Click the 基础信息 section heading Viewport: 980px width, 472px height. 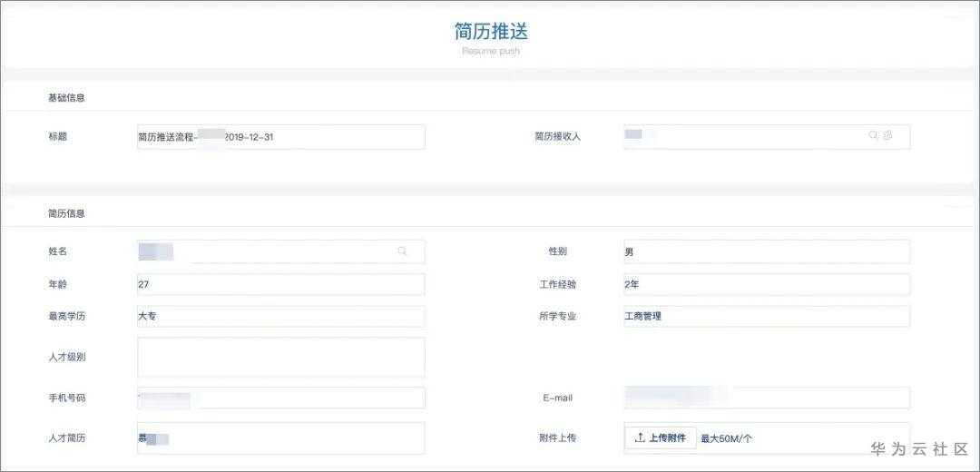66,98
